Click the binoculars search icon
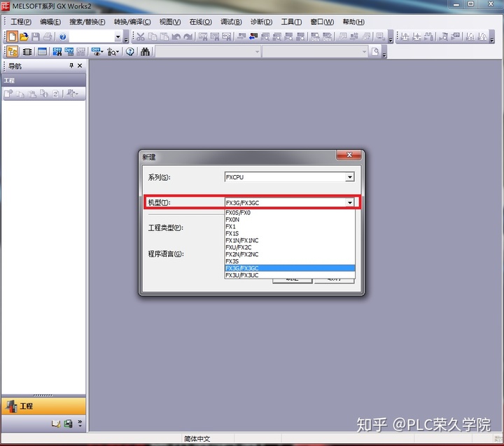The image size is (504, 446). 145,51
